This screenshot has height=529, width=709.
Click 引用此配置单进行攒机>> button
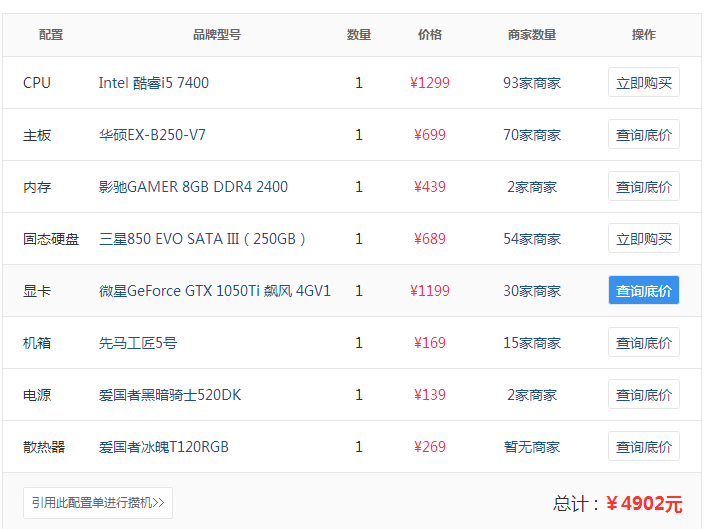point(98,503)
